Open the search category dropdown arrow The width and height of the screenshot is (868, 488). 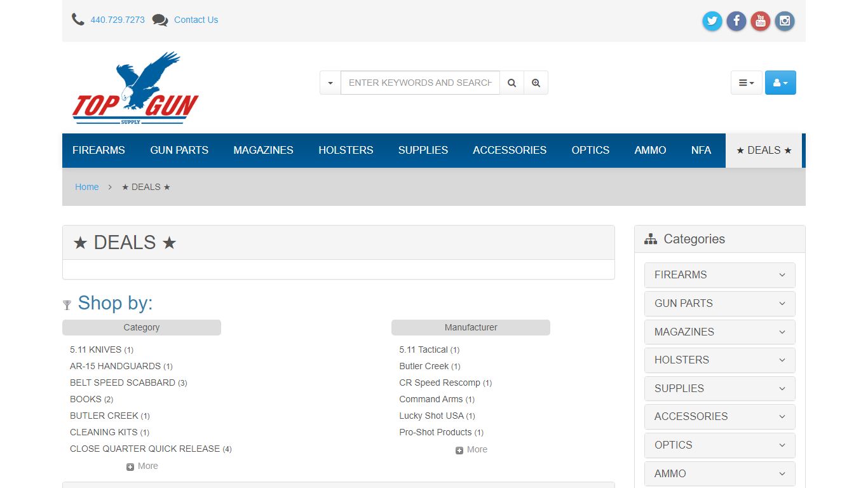[330, 83]
